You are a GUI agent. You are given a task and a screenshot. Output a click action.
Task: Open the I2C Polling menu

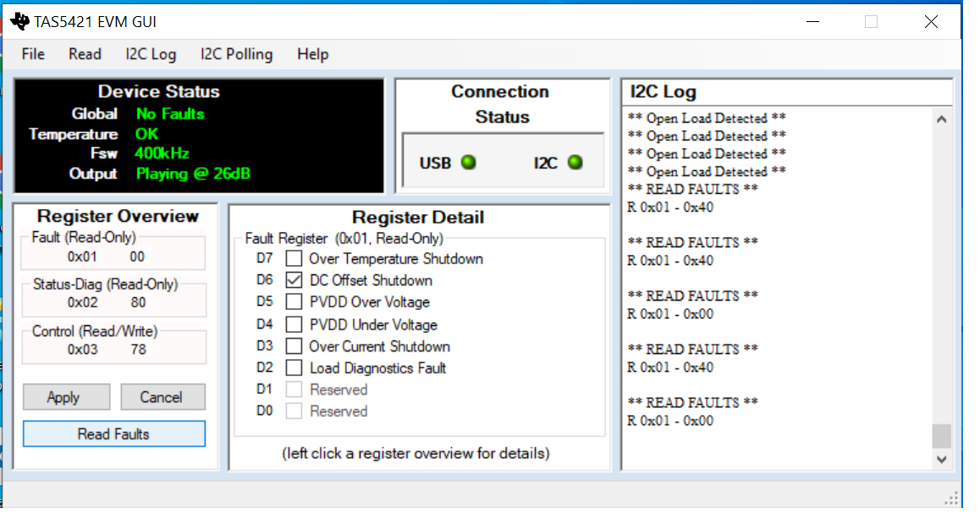[236, 54]
